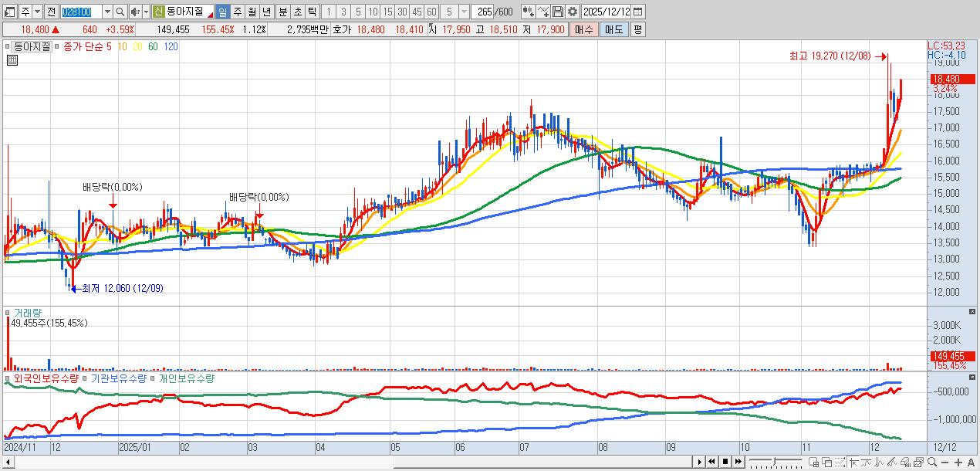Screen dimensions: 980x471
Task: Click interval preset 1
Action: pyautogui.click(x=328, y=12)
